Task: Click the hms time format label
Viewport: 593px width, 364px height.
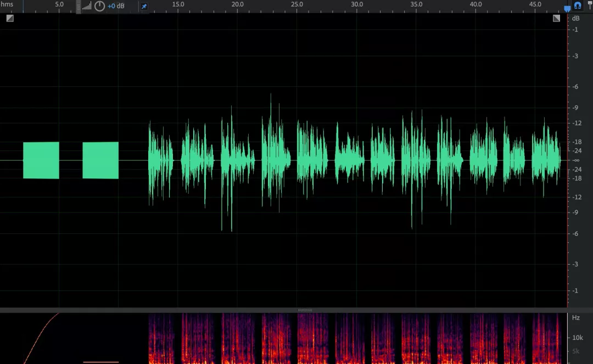Action: pos(7,4)
